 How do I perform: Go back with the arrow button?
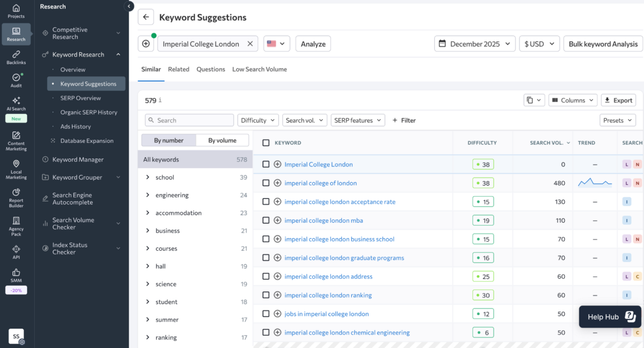[x=146, y=17]
